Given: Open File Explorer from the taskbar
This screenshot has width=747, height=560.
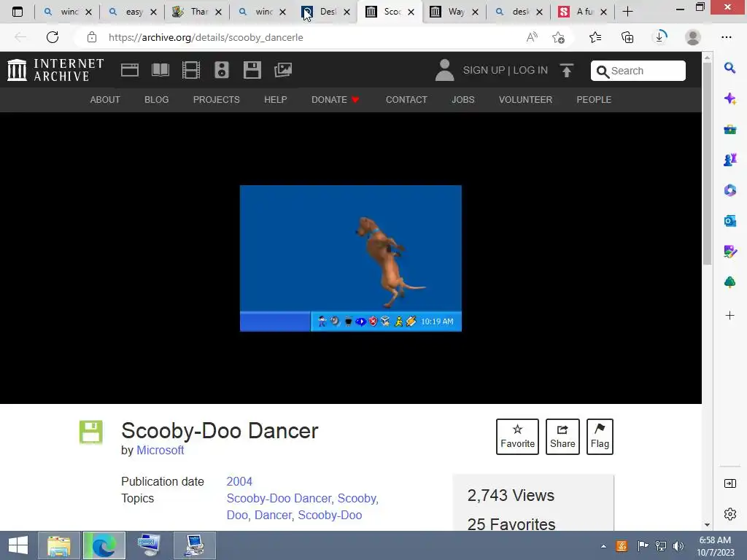Looking at the screenshot, I should (x=59, y=545).
